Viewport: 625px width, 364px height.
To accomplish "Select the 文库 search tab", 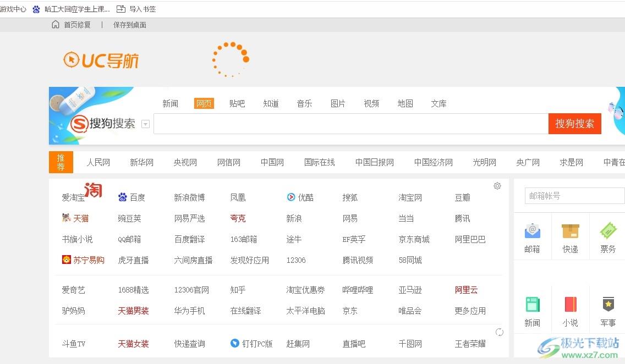I will point(439,103).
